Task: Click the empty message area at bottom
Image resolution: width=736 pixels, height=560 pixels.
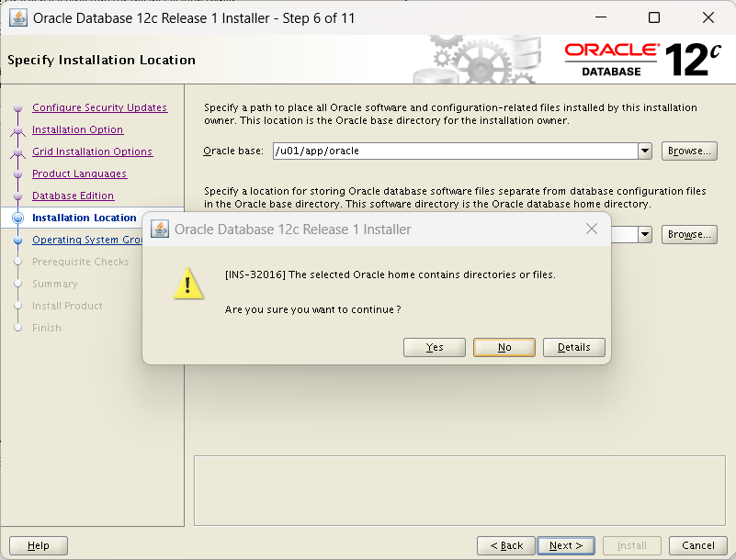Action: (x=459, y=490)
